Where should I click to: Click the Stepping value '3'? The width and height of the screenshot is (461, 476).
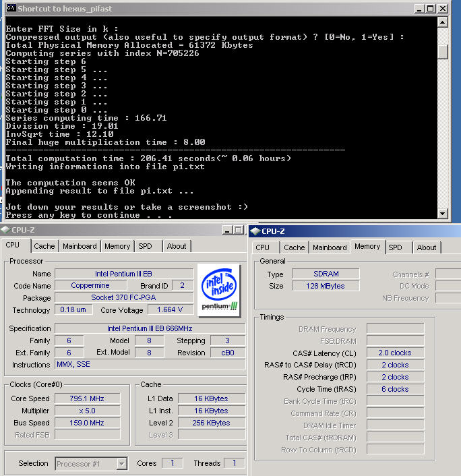pyautogui.click(x=228, y=340)
